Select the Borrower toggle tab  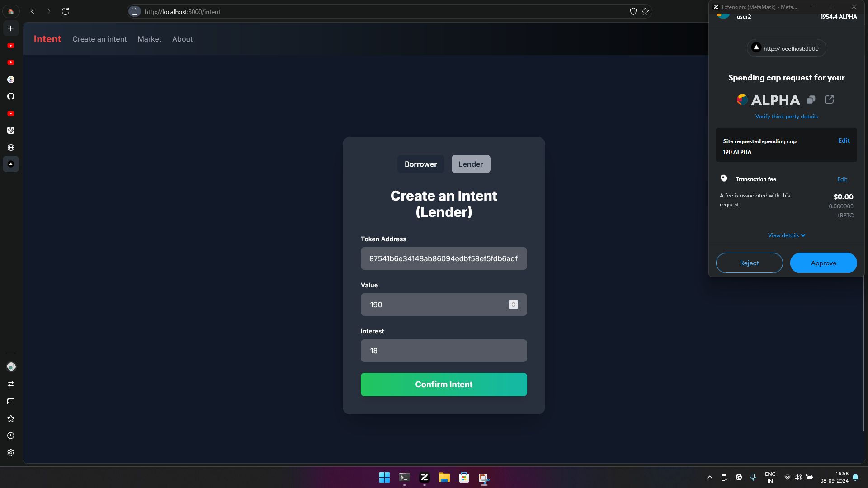[x=420, y=164]
